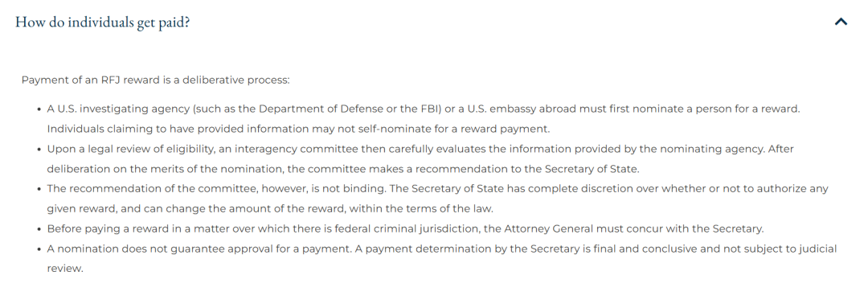The height and width of the screenshot is (296, 868).
Task: Click the final word "review." on the last line
Action: (x=65, y=269)
